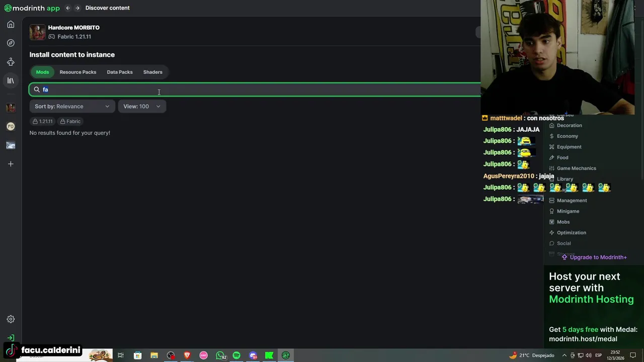Focus the mod search field
Screen dimensions: 644x362
click(x=255, y=89)
